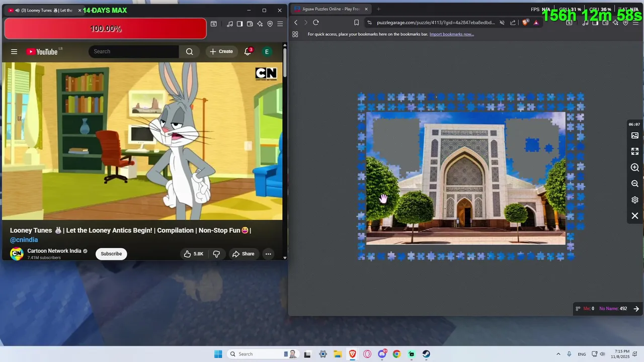The width and height of the screenshot is (644, 362).
Task: Open Cartoon Network India channel avatar
Action: pyautogui.click(x=17, y=253)
